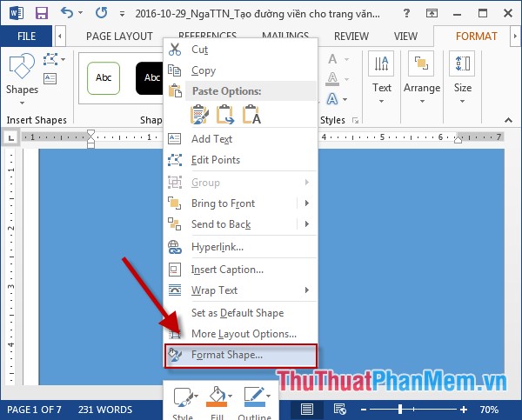The height and width of the screenshot is (420, 522).
Task: Click Shape Fill on mini toolbar
Action: point(218,402)
